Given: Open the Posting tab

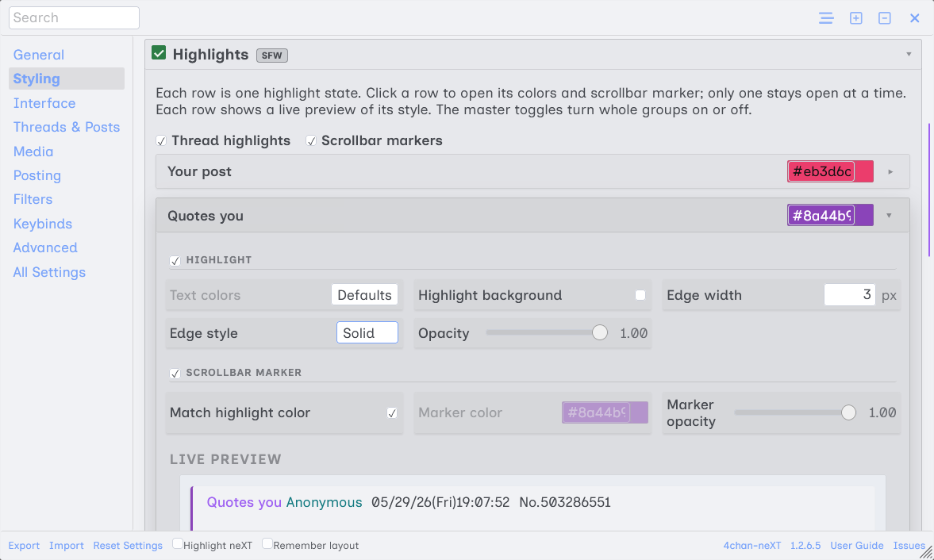Looking at the screenshot, I should [x=37, y=175].
